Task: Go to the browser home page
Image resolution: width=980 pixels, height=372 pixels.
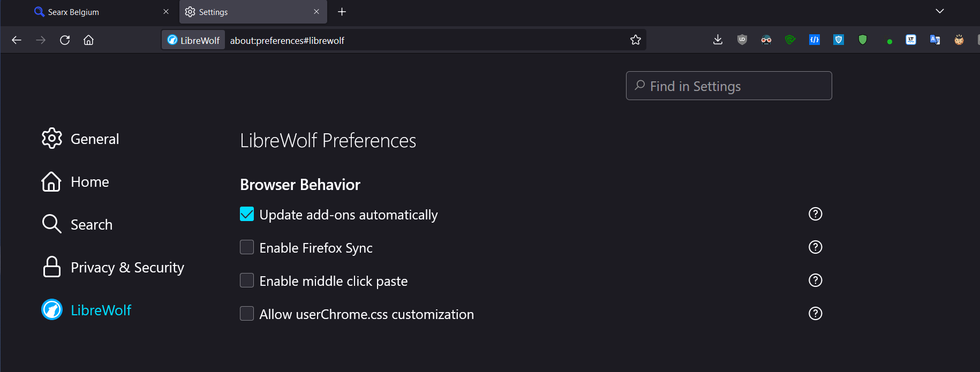Action: pos(88,40)
